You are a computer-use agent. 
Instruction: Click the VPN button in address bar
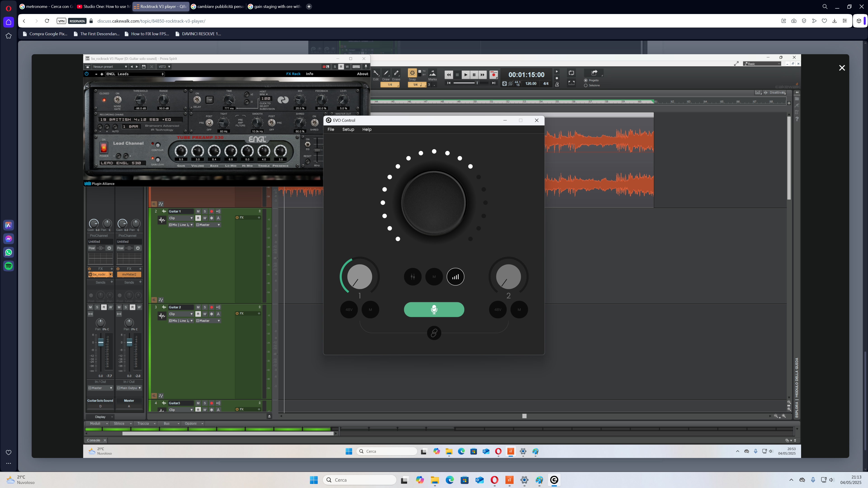(61, 21)
